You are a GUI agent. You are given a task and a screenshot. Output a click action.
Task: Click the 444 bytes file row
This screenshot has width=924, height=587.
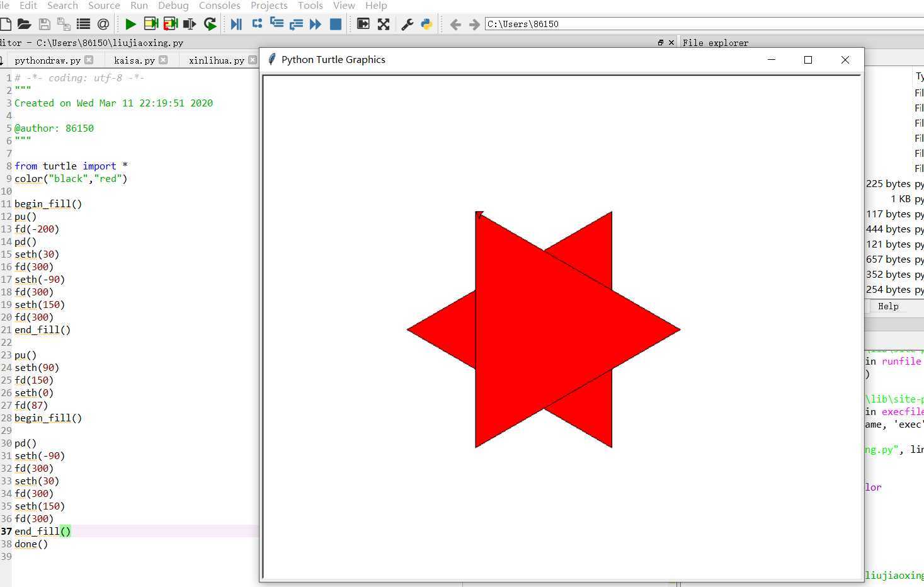895,229
